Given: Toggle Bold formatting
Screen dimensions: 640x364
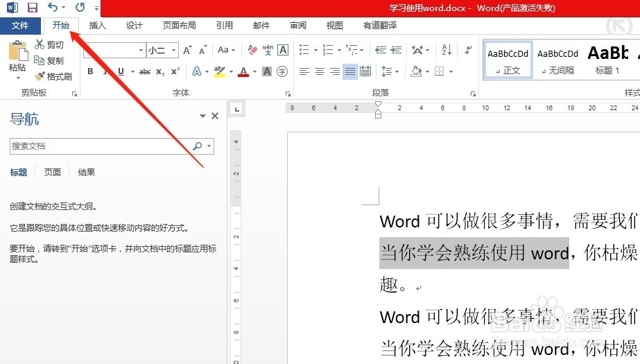Looking at the screenshot, I should pos(90,71).
